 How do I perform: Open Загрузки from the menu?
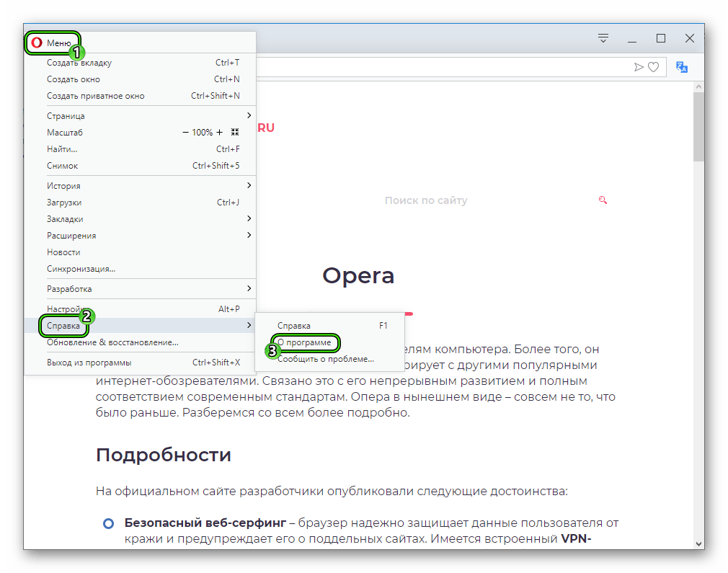coord(64,203)
